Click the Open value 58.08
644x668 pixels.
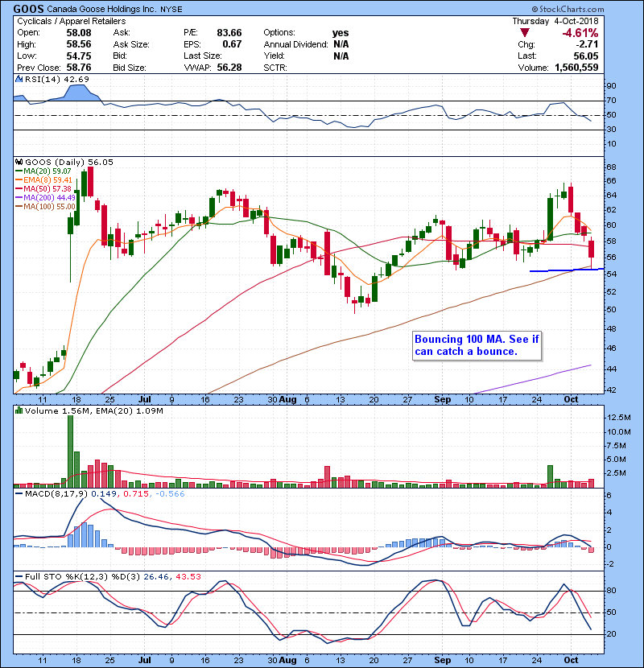click(x=78, y=33)
